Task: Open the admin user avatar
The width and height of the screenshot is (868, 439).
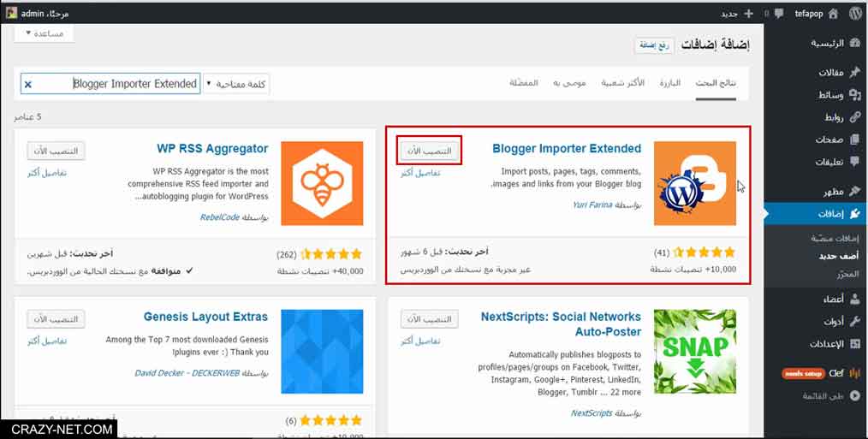Action: tap(12, 13)
